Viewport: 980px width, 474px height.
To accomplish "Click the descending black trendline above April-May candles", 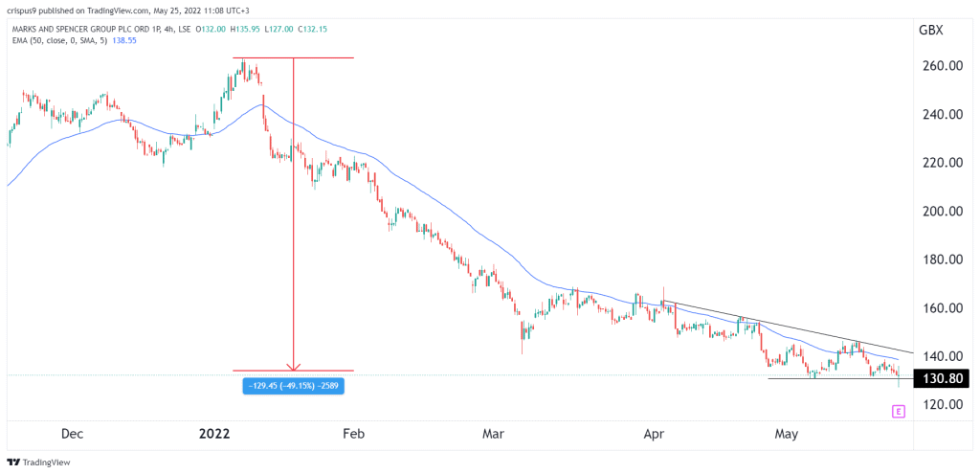I will 788,327.
